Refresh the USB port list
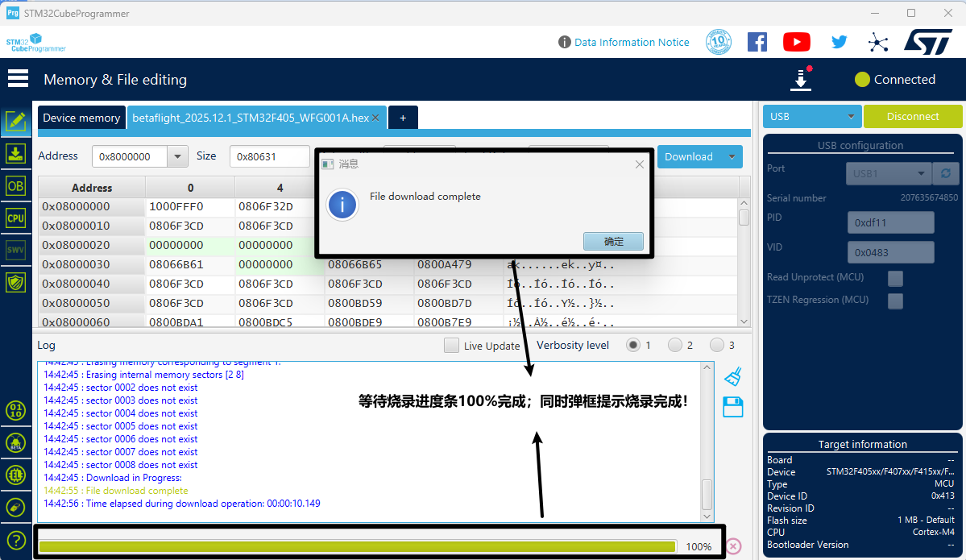The height and width of the screenshot is (560, 966). click(945, 173)
